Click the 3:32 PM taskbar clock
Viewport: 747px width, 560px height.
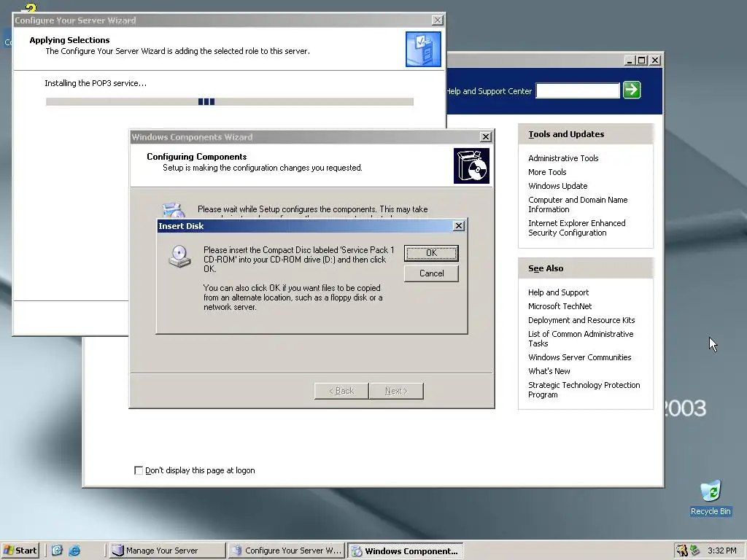[721, 551]
